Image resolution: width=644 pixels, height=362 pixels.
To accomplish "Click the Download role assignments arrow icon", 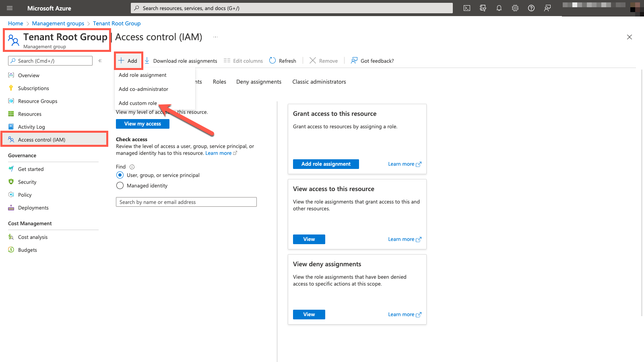I will [x=147, y=61].
